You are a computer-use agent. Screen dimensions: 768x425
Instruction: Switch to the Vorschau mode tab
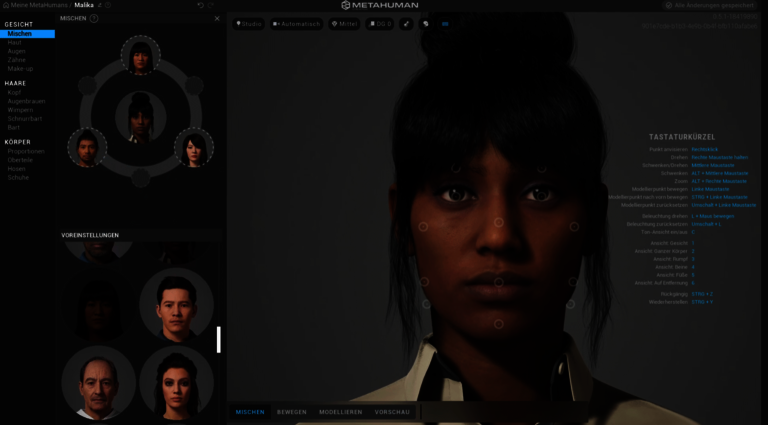(x=392, y=412)
